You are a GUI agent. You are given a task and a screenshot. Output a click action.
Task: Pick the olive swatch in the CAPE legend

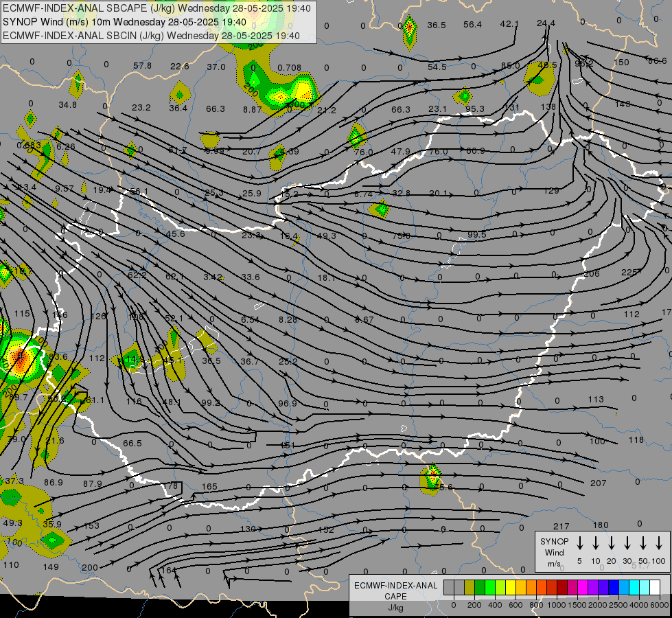470,588
